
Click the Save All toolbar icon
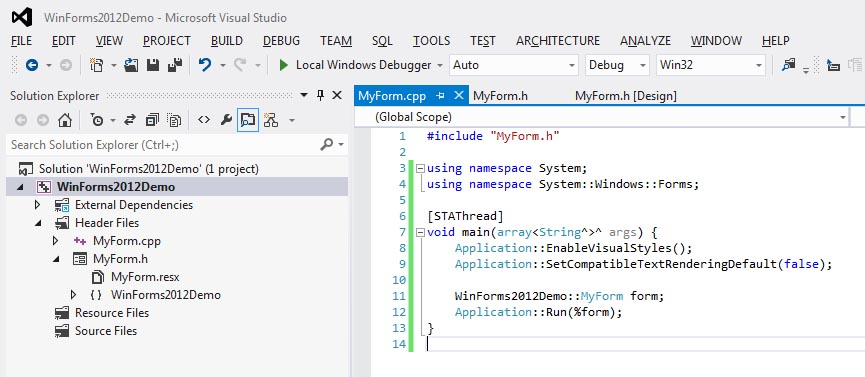pos(175,65)
